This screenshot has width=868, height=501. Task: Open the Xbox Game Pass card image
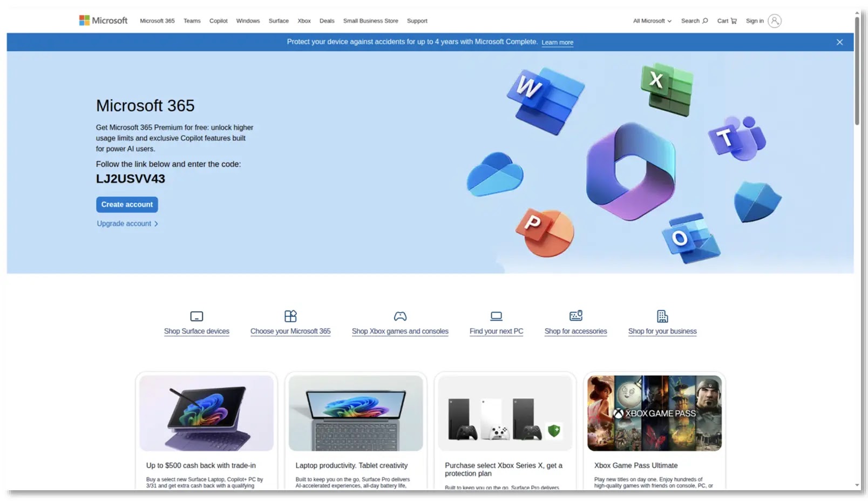click(x=654, y=413)
